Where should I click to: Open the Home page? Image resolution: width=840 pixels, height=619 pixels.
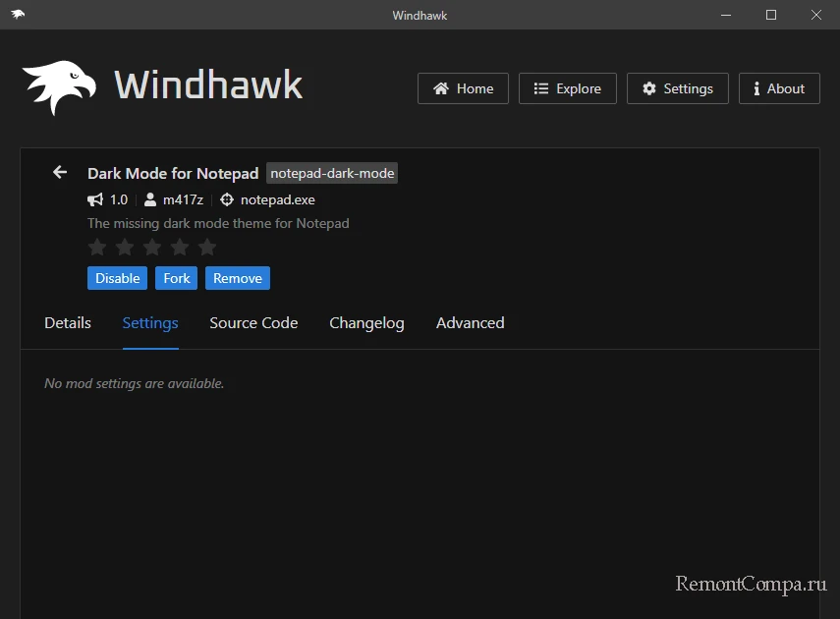[x=463, y=88]
